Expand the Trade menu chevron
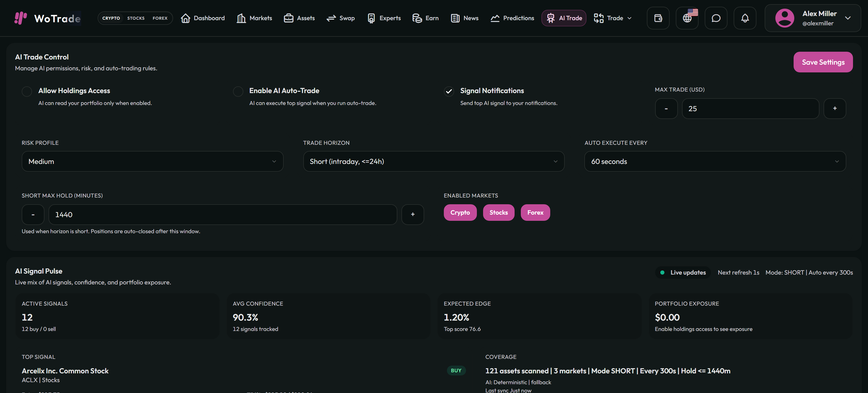This screenshot has width=868, height=393. click(x=630, y=18)
